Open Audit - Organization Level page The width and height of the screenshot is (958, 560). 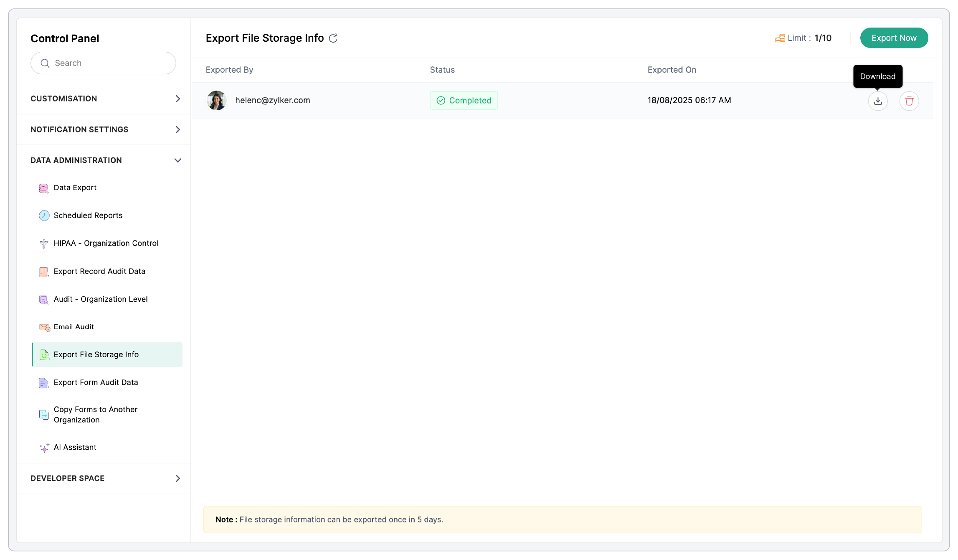click(100, 299)
